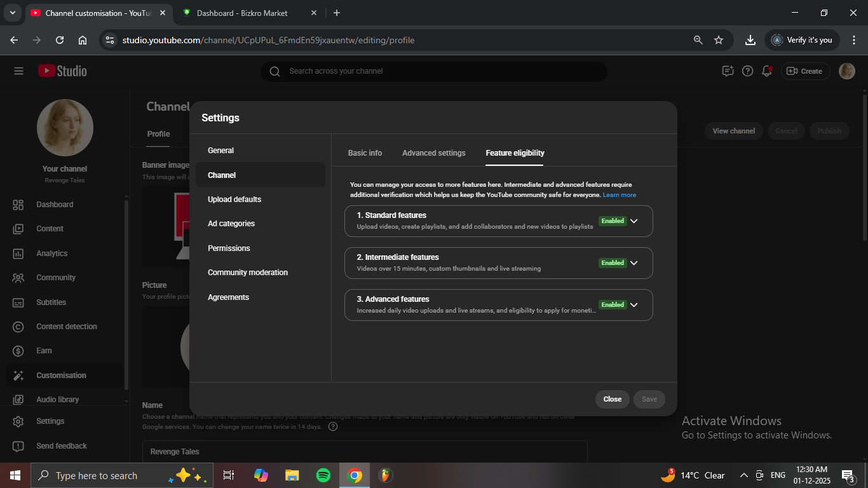
Task: Expand the Advanced features chevron
Action: (634, 305)
